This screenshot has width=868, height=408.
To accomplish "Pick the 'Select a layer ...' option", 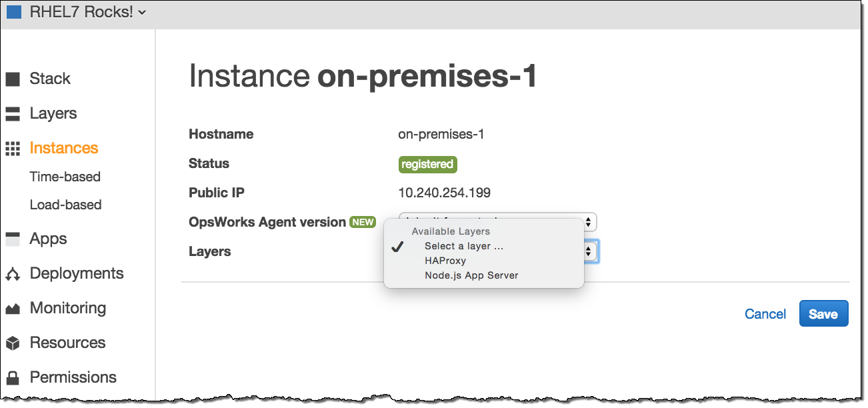I will (463, 246).
